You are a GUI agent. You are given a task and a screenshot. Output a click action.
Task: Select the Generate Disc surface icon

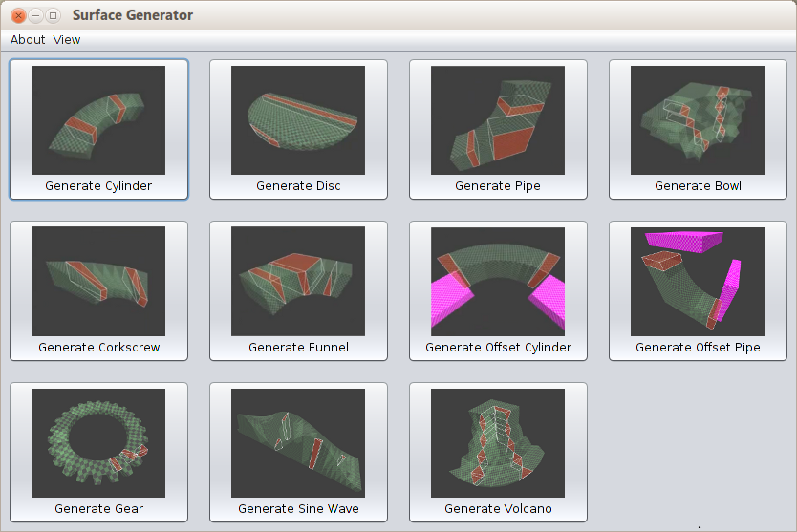pyautogui.click(x=298, y=119)
